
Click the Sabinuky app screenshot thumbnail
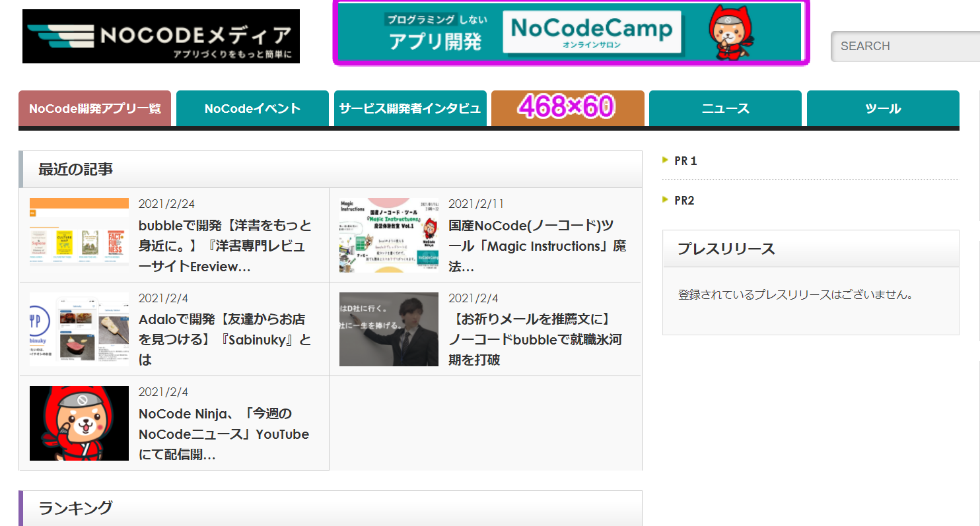tap(79, 329)
